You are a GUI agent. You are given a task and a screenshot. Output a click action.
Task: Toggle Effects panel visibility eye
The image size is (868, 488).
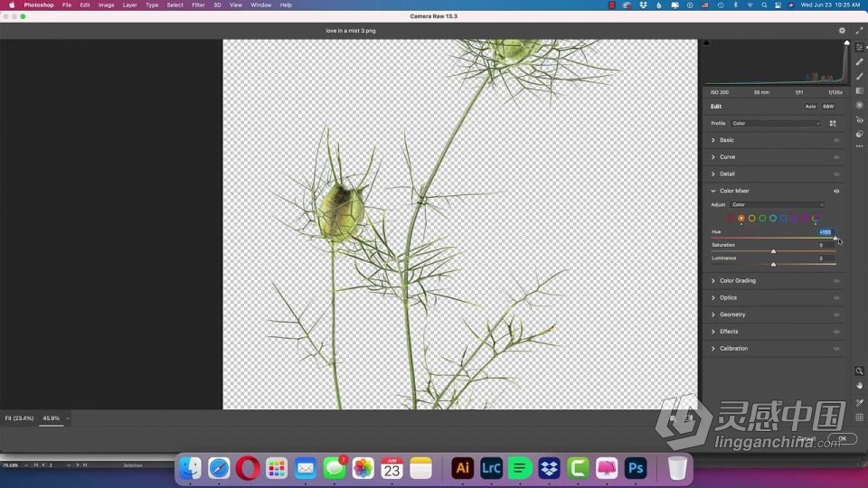tap(836, 332)
